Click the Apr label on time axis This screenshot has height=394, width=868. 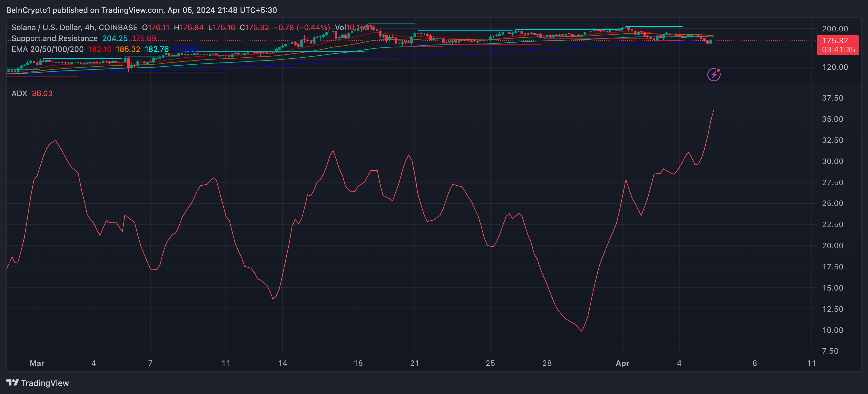(x=622, y=363)
